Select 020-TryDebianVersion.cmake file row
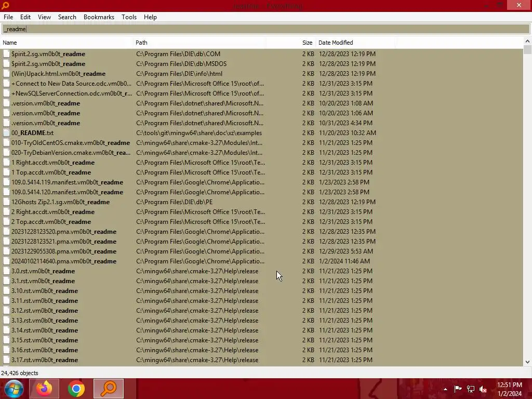Image resolution: width=532 pixels, height=399 pixels. pyautogui.click(x=71, y=153)
